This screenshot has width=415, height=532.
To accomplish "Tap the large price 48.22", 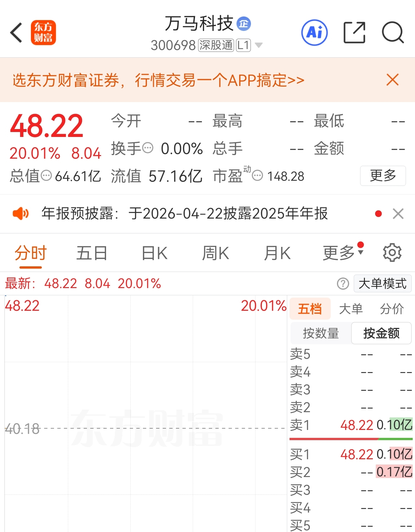I will pyautogui.click(x=47, y=126).
